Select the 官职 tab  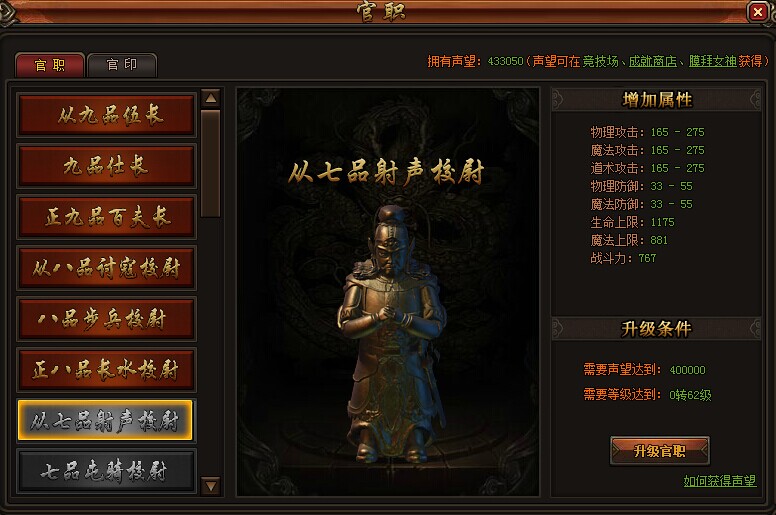click(50, 65)
